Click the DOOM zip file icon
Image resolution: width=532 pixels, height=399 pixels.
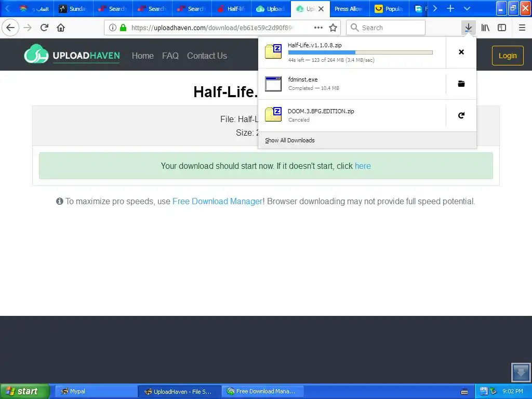coord(273,115)
